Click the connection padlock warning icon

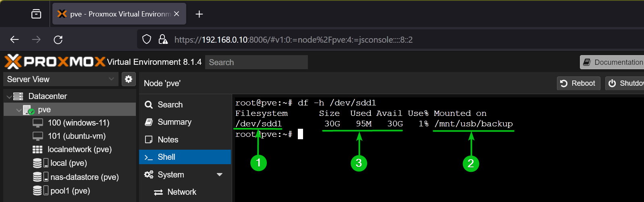point(163,39)
